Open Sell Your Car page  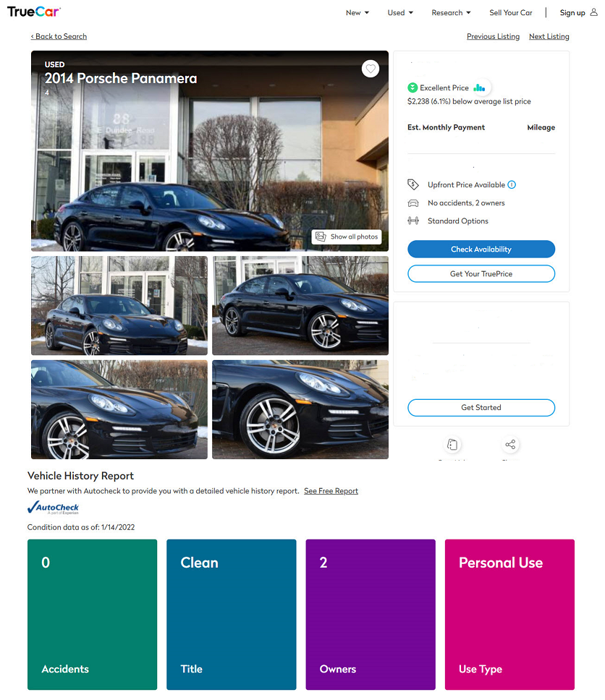511,13
